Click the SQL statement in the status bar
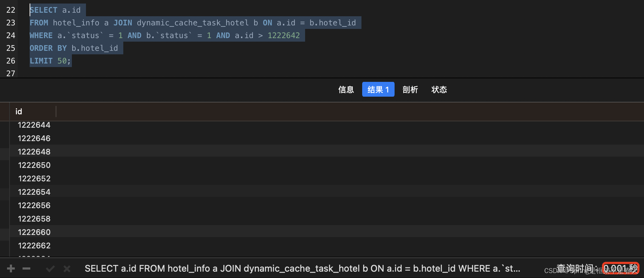 point(302,268)
